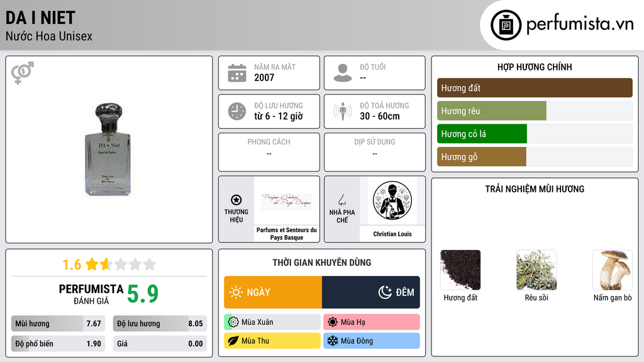Select the Đêm nighttime segment
644x362 pixels.
tap(371, 292)
